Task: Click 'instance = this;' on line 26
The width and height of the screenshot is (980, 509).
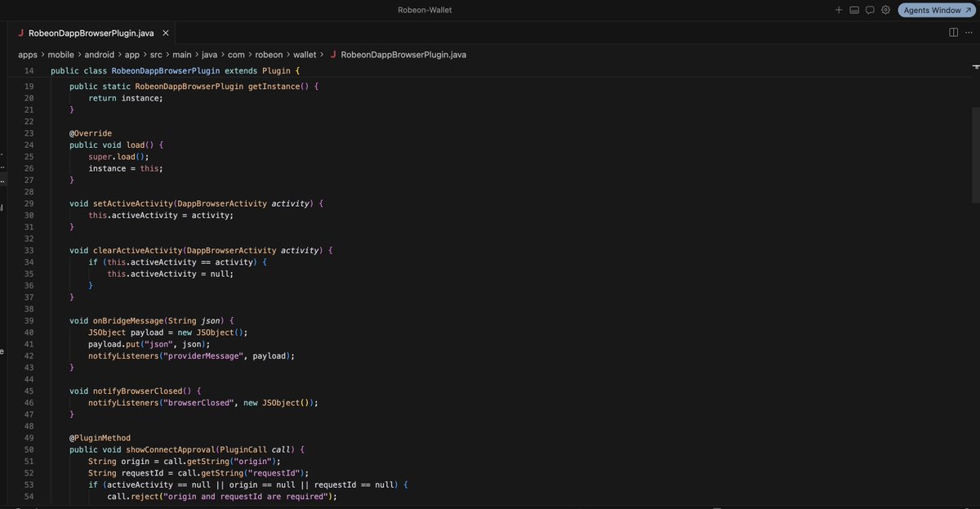Action: coord(126,168)
